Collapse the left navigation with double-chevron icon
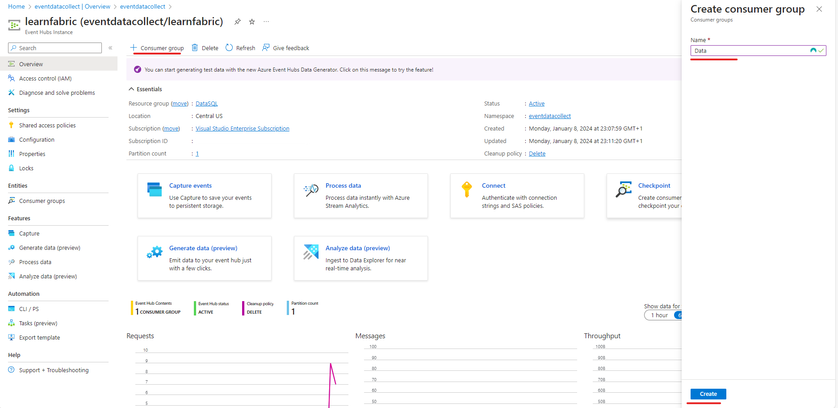The image size is (838, 408). (111, 48)
